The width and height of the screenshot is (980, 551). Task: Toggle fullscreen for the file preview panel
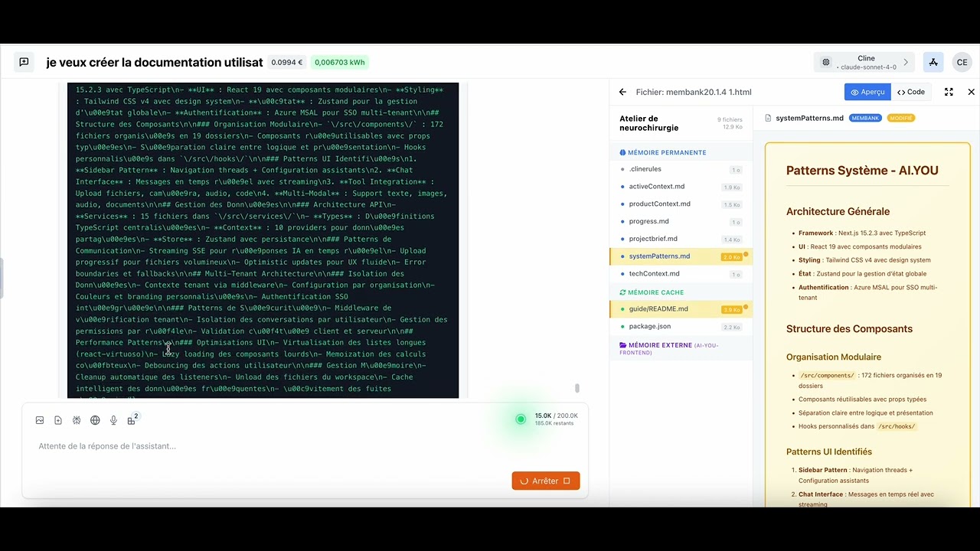click(x=949, y=92)
